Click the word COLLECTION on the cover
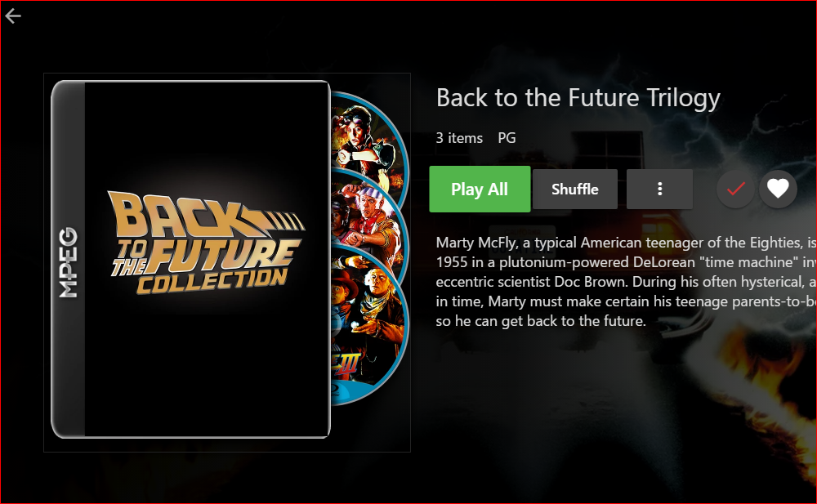The width and height of the screenshot is (817, 504). (212, 281)
